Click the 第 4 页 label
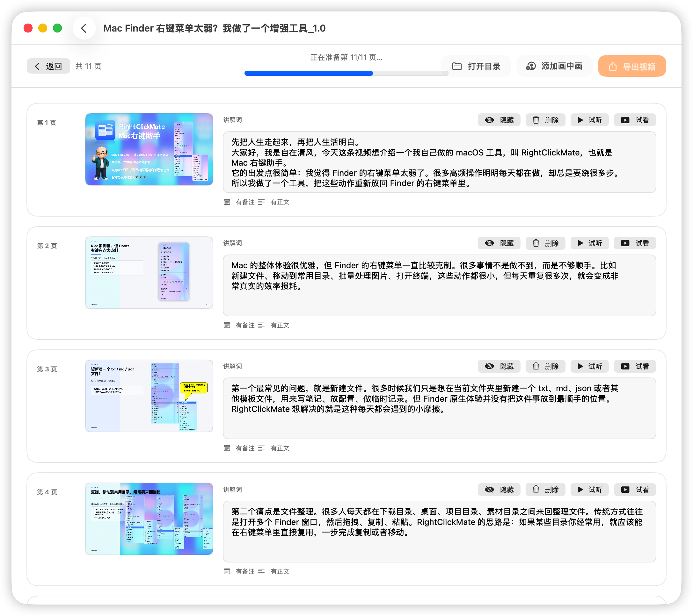 point(47,492)
